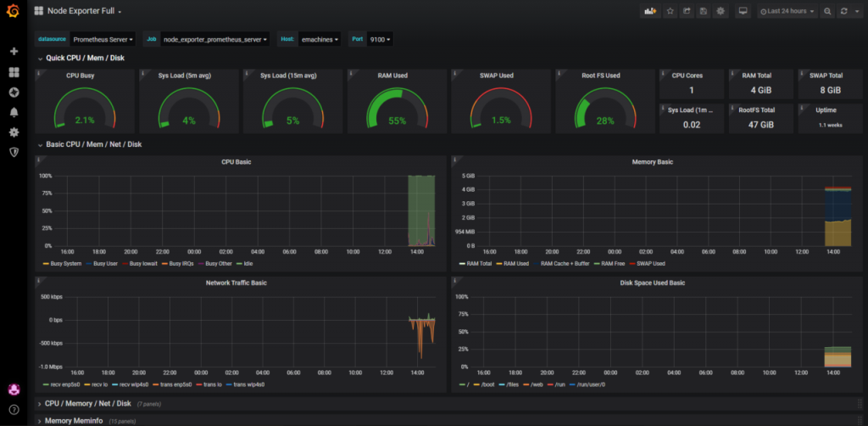Open Alerting bell icon in sidebar
The width and height of the screenshot is (868, 426).
coord(14,112)
